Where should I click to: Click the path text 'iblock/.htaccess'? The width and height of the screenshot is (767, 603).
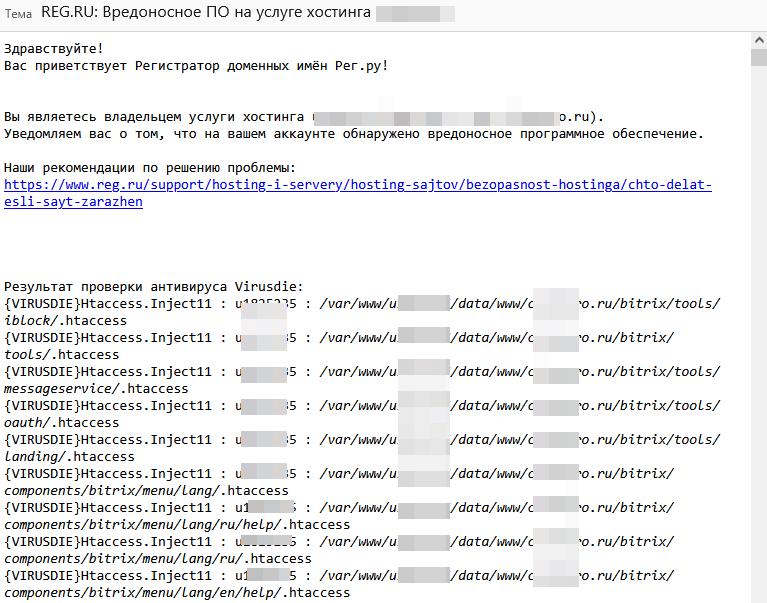(65, 321)
